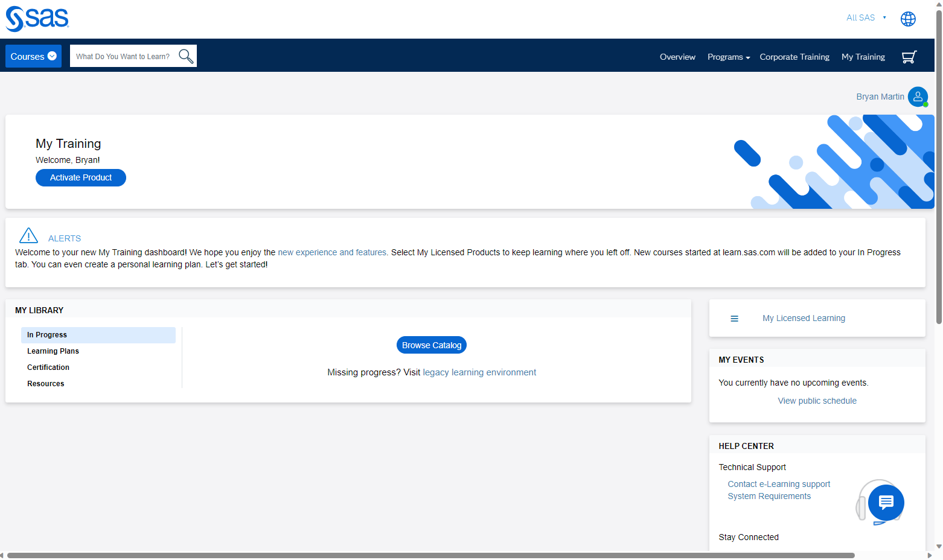Click the Alerts warning triangle icon
The width and height of the screenshot is (943, 560).
28,236
